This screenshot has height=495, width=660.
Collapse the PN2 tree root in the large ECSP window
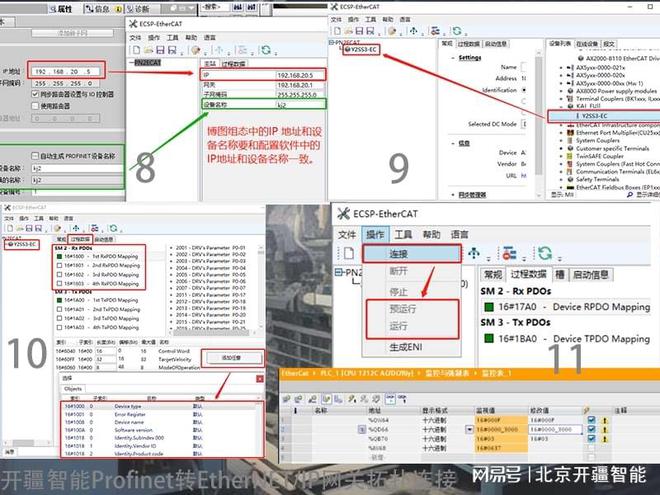pos(338,272)
